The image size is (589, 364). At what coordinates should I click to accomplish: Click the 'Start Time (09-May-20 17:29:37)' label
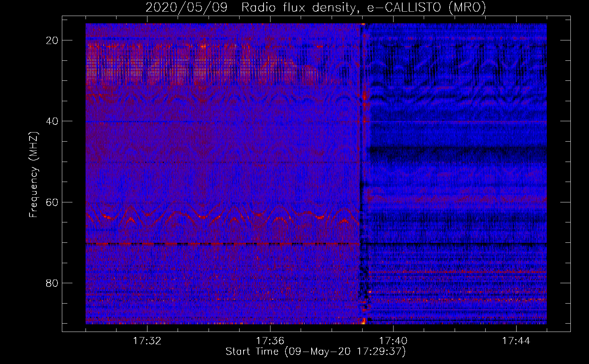click(316, 352)
